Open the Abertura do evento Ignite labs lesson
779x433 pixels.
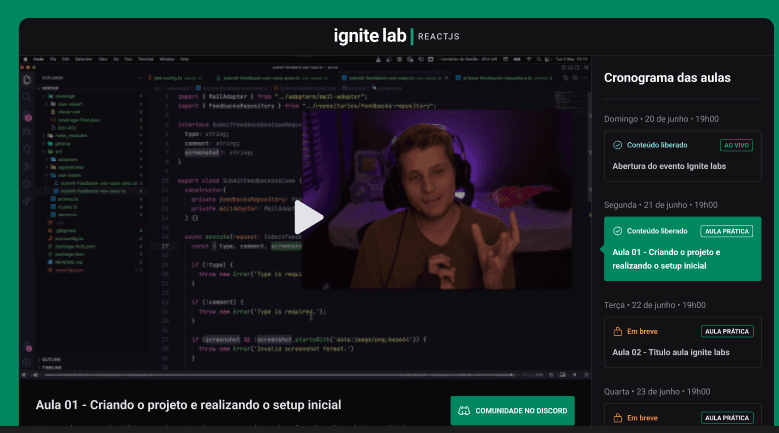[x=683, y=156]
